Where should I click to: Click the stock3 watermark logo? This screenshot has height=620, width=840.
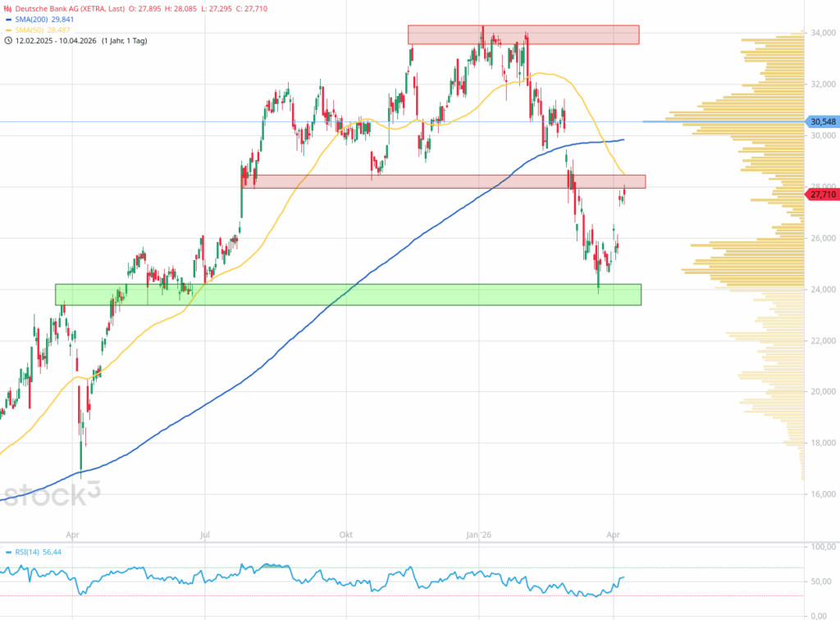point(56,495)
